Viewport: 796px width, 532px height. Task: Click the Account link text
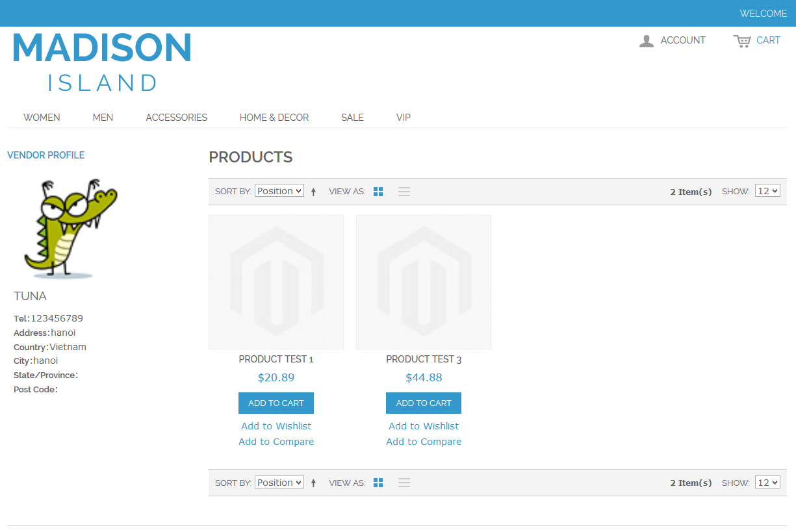683,40
